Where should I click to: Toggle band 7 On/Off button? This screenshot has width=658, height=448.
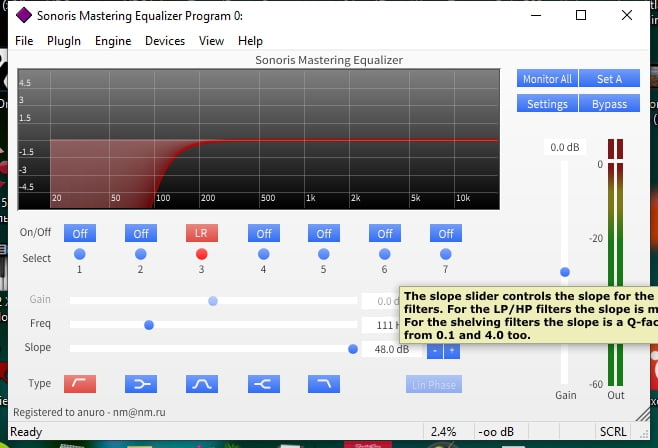pos(446,233)
